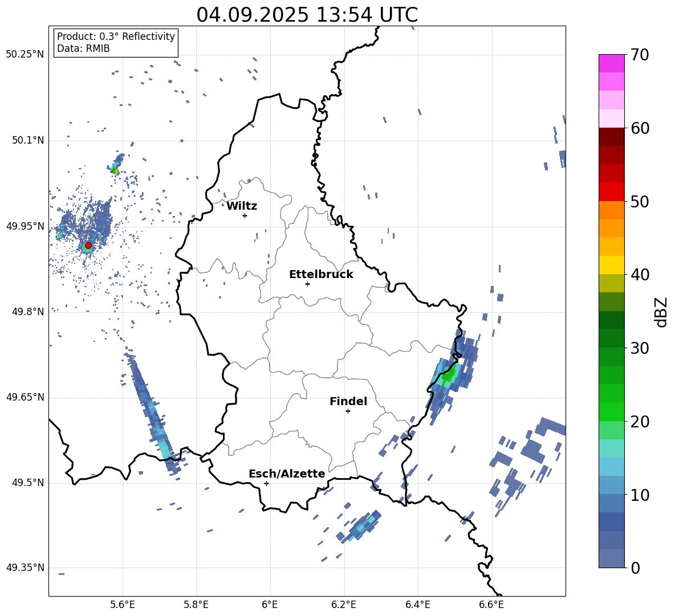Click the long echo streak near 5.7°E

point(152,413)
